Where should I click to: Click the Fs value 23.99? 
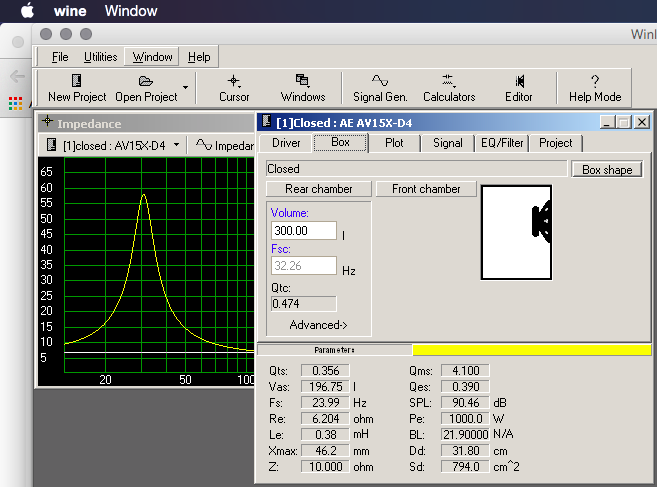click(x=325, y=403)
